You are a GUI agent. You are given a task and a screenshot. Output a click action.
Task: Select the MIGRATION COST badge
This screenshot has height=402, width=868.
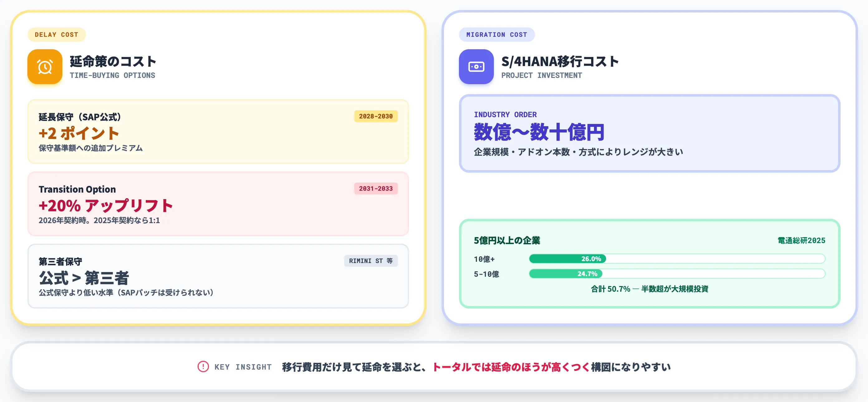point(497,35)
